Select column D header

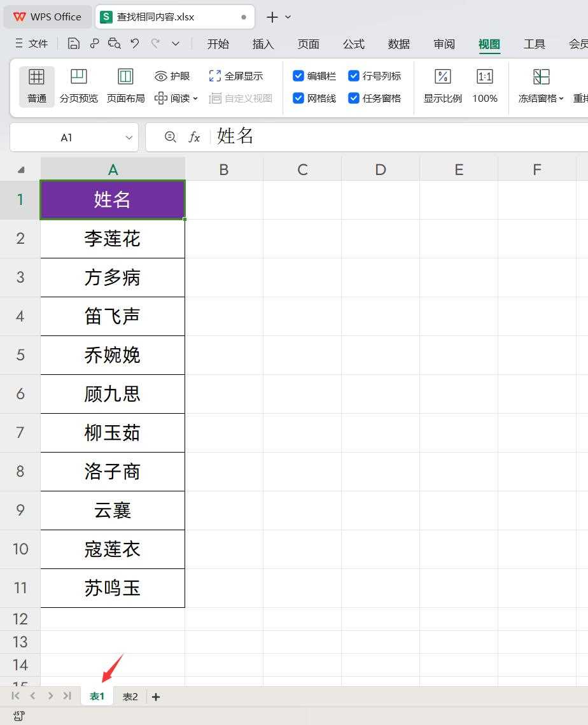point(381,169)
